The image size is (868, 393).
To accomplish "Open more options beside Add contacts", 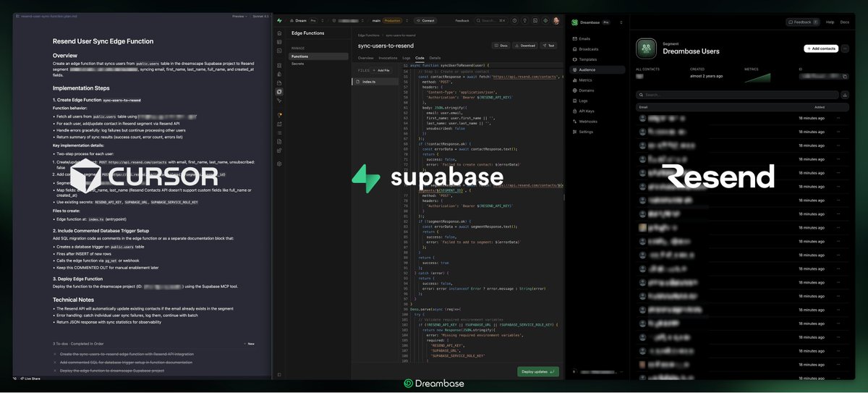I will [x=845, y=48].
